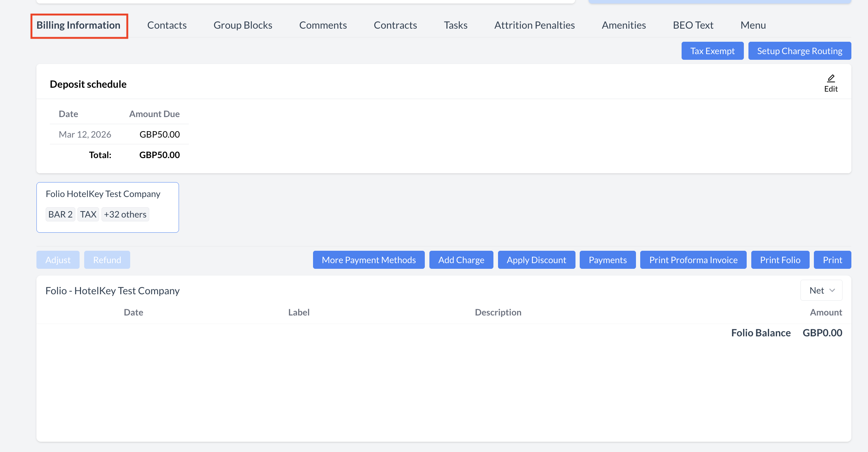Apply a discount

[x=536, y=260]
